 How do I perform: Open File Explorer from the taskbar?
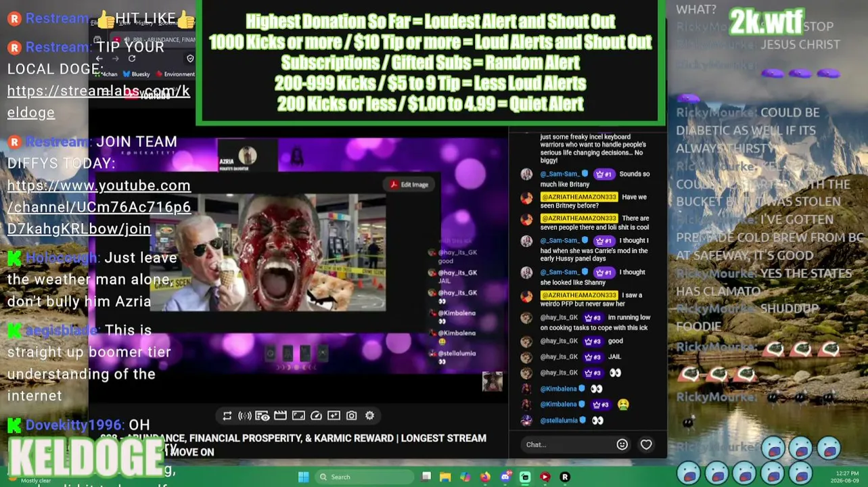pyautogui.click(x=445, y=477)
